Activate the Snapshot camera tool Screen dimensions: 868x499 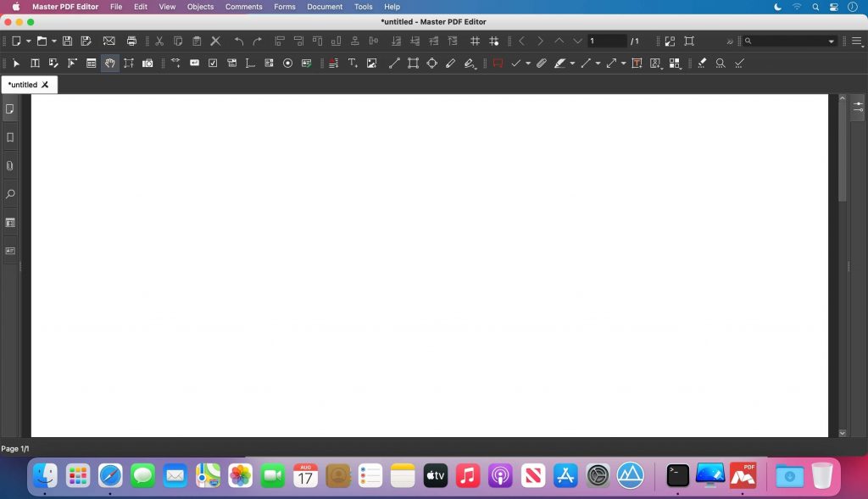click(x=147, y=63)
